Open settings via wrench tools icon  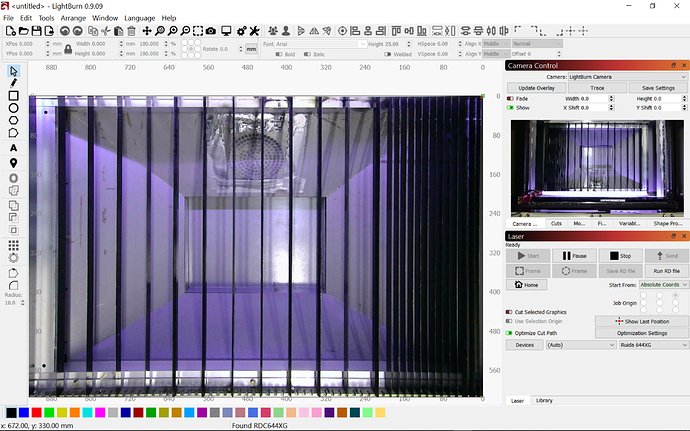coord(253,31)
